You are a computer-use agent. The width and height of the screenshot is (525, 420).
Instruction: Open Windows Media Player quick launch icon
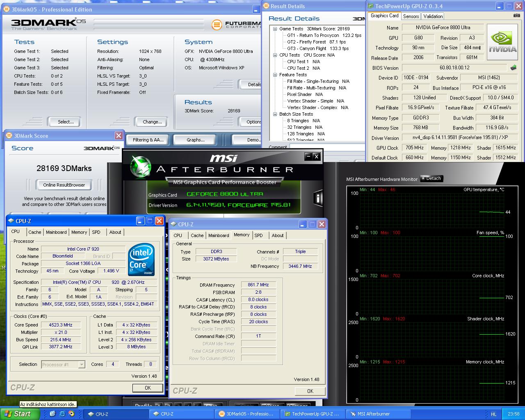71,414
